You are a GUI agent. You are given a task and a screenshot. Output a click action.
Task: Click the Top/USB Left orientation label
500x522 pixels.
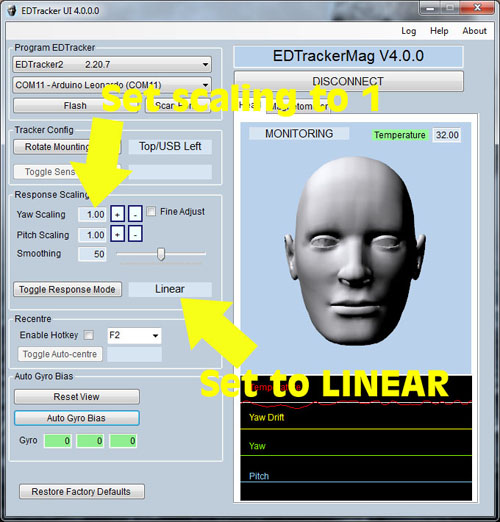pos(170,147)
